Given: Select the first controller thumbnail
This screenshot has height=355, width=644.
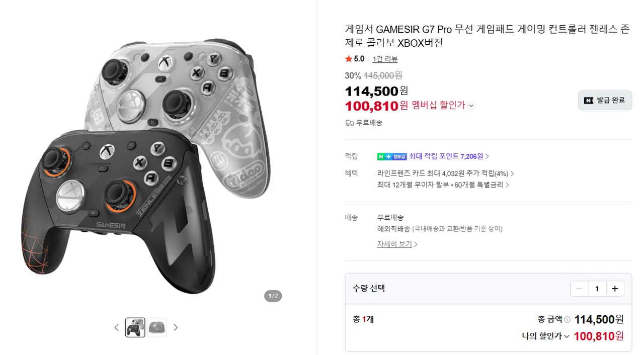Looking at the screenshot, I should 135,327.
